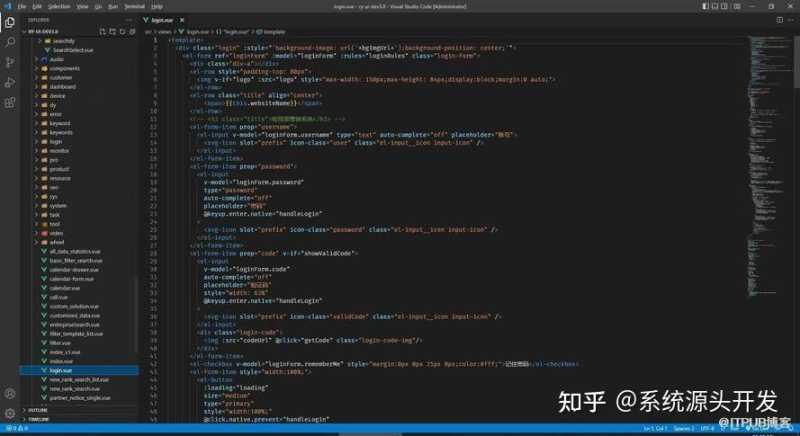Image resolution: width=800 pixels, height=436 pixels.
Task: Open basic_filter_search.vue file
Action: coord(76,261)
